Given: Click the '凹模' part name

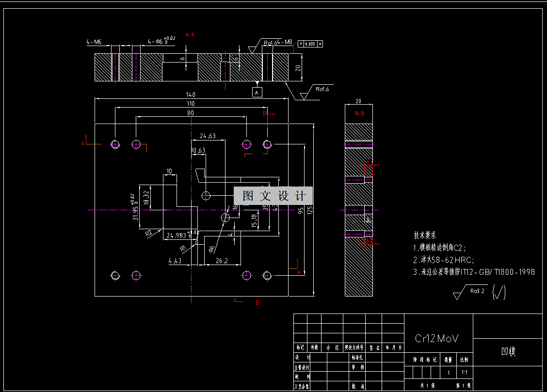Looking at the screenshot, I should [508, 352].
